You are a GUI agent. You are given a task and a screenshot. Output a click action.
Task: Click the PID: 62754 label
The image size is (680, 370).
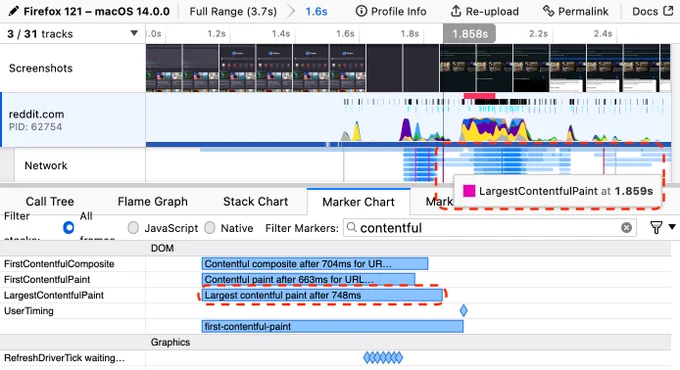click(x=36, y=127)
